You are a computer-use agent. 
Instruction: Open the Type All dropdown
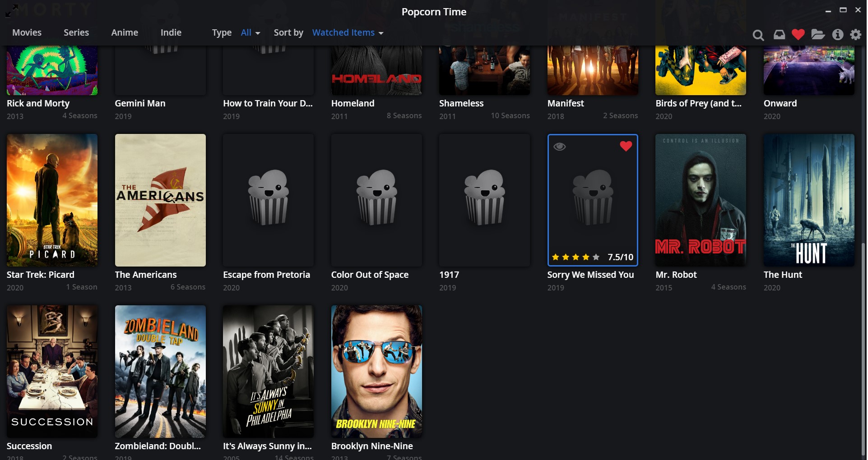[250, 32]
